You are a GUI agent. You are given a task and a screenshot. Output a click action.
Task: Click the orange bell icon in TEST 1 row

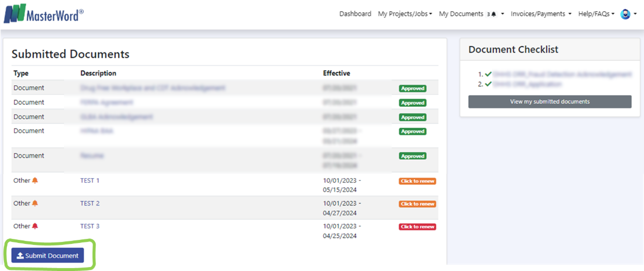click(x=35, y=180)
